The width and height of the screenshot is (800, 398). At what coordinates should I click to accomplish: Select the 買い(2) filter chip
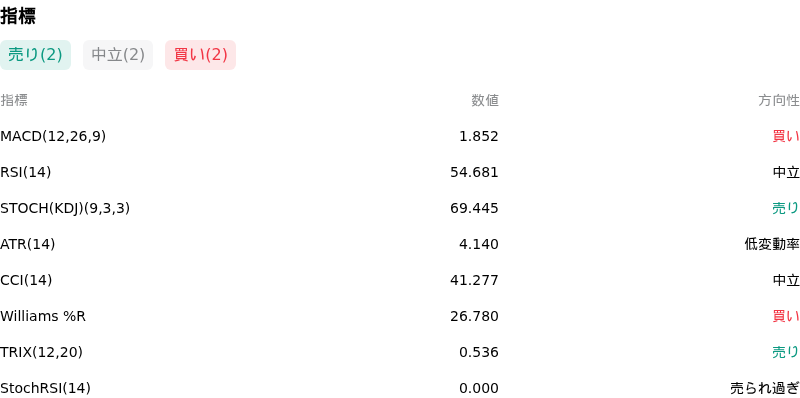coord(201,55)
